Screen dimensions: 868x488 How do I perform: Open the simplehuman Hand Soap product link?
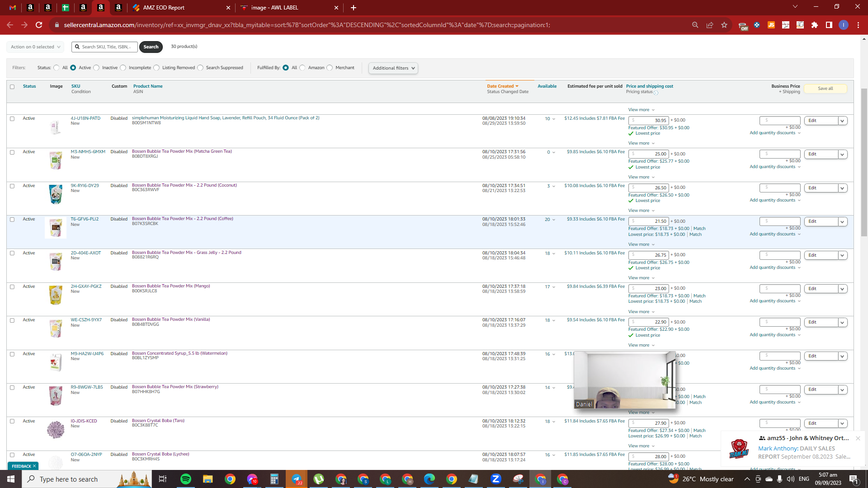coord(226,118)
